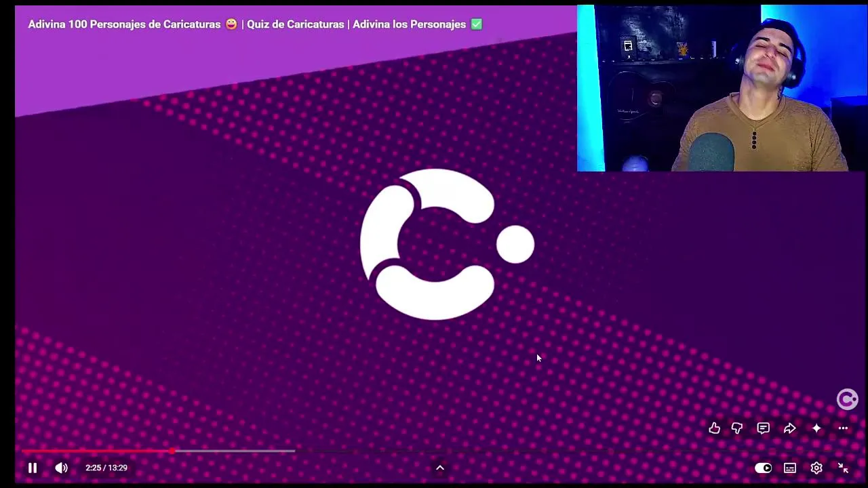
Task: Click the 2:25 / 13:29 time display
Action: (x=106, y=468)
